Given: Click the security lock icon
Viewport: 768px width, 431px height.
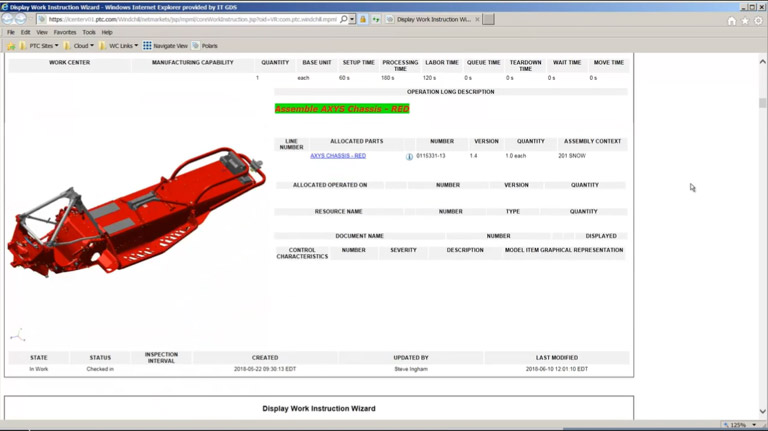Looking at the screenshot, I should [x=363, y=19].
